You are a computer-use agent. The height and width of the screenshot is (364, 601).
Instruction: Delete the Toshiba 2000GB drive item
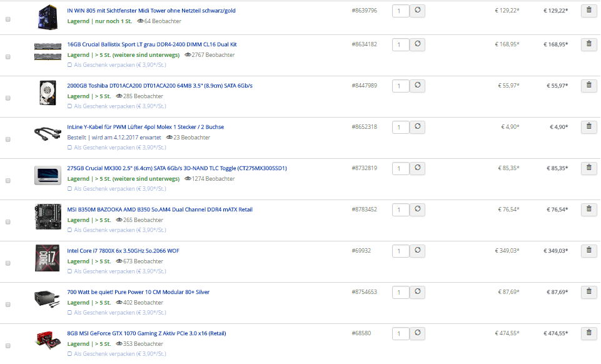point(588,86)
